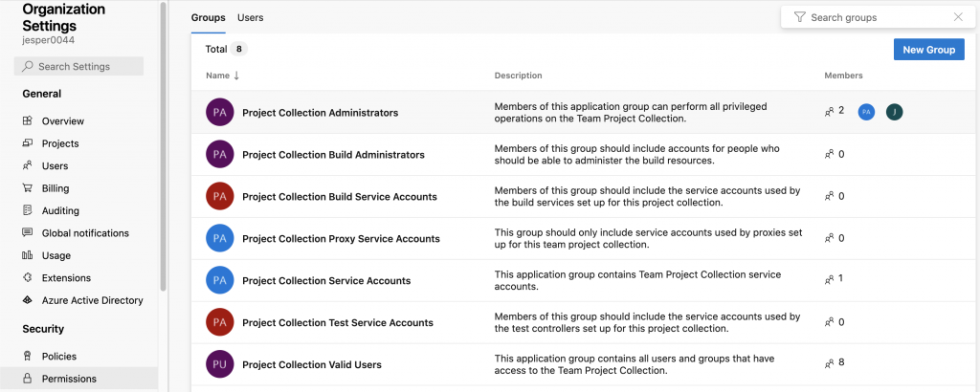The height and width of the screenshot is (392, 980).
Task: Open the Usage chart icon
Action: pos(28,255)
